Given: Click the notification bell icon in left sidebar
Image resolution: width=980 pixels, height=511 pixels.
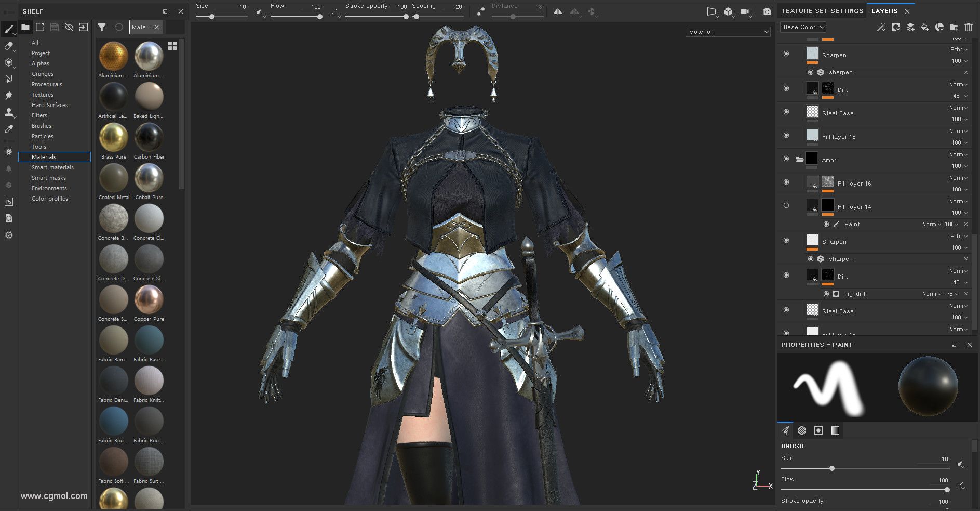Looking at the screenshot, I should click(9, 168).
